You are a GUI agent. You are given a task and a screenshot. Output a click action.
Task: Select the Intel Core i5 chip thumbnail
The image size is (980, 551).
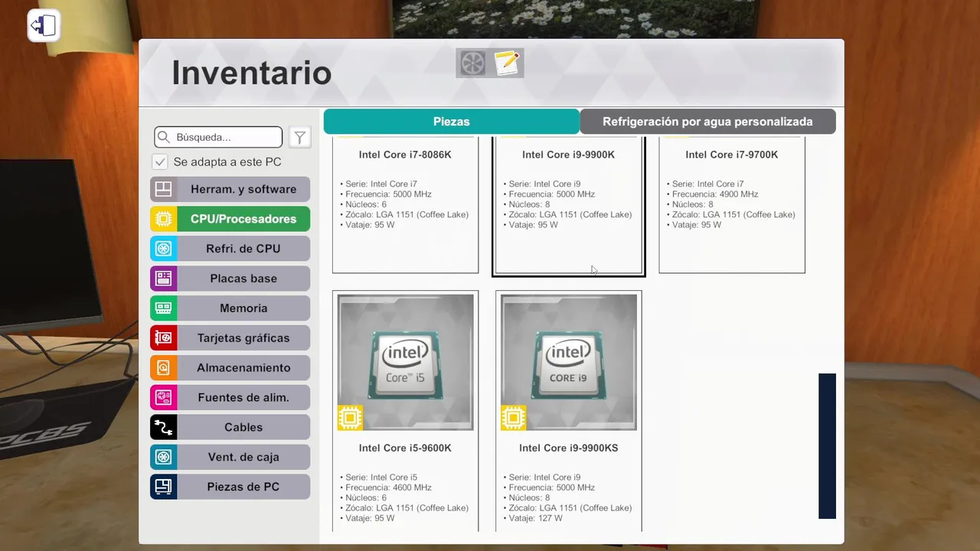406,363
